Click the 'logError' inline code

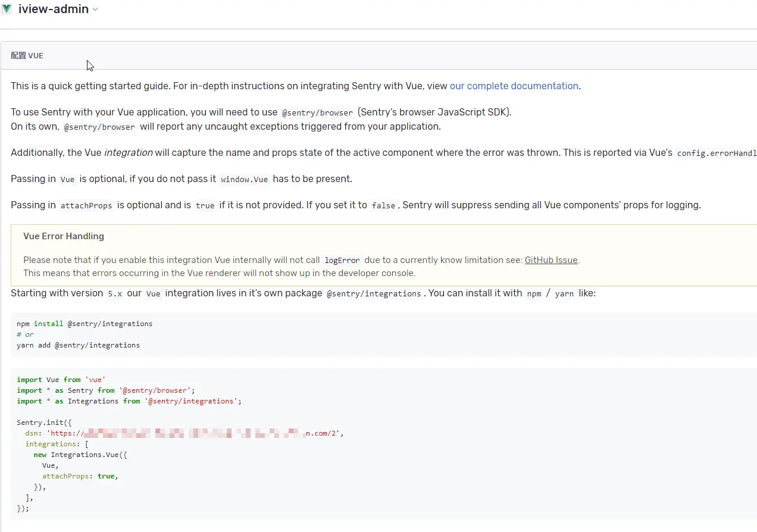pos(342,261)
